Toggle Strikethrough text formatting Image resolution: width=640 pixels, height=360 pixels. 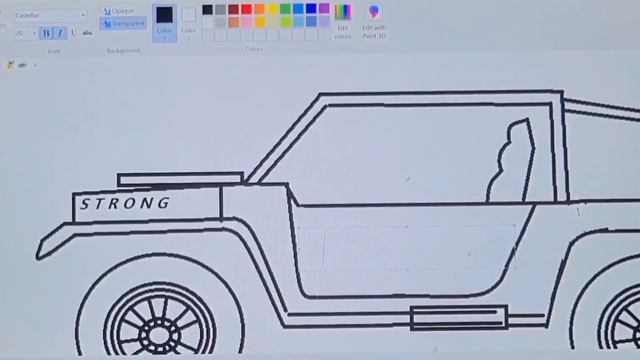(x=87, y=33)
